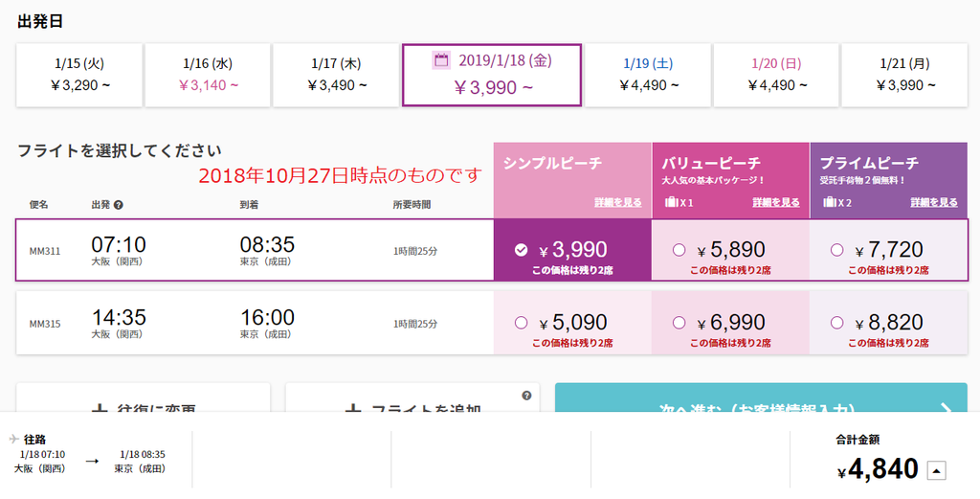Click departure time 07:10
Viewport: 980px width, 499px height.
[119, 244]
